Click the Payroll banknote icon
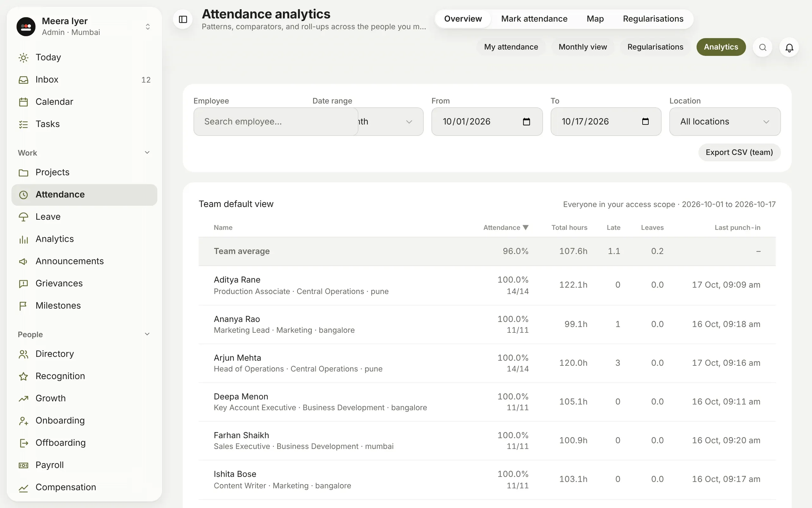Viewport: 812px width, 508px height. [23, 465]
